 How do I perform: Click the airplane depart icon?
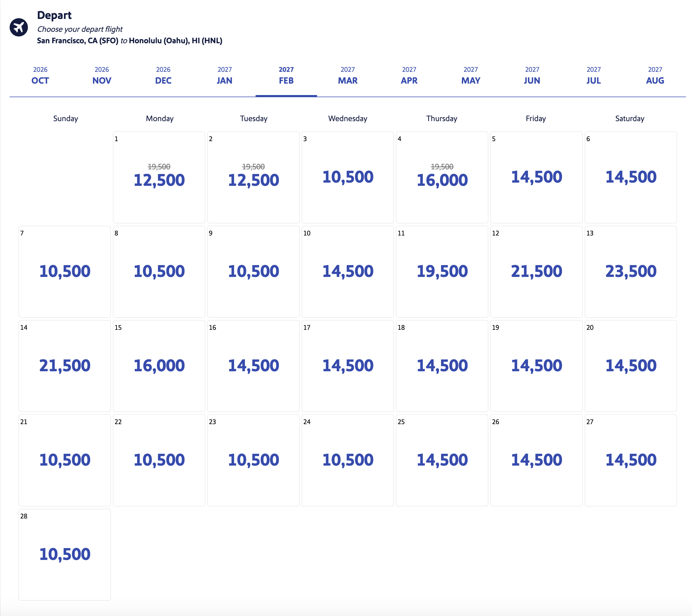click(x=19, y=28)
